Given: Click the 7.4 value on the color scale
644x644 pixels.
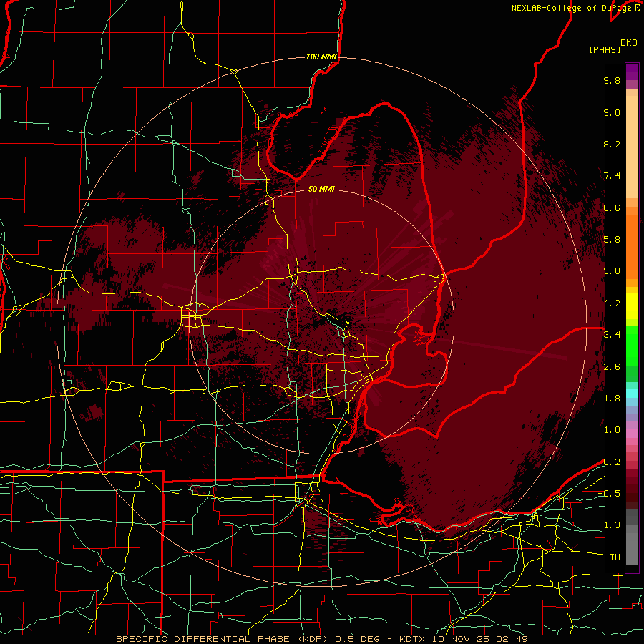Looking at the screenshot, I should coord(612,176).
